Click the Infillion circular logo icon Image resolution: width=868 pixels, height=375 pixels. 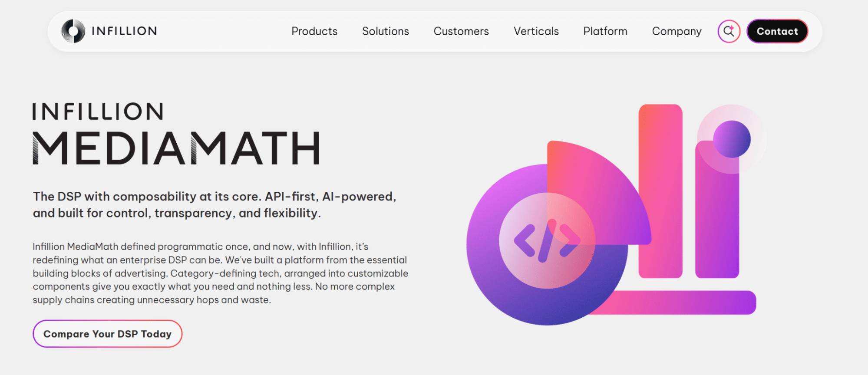[73, 31]
